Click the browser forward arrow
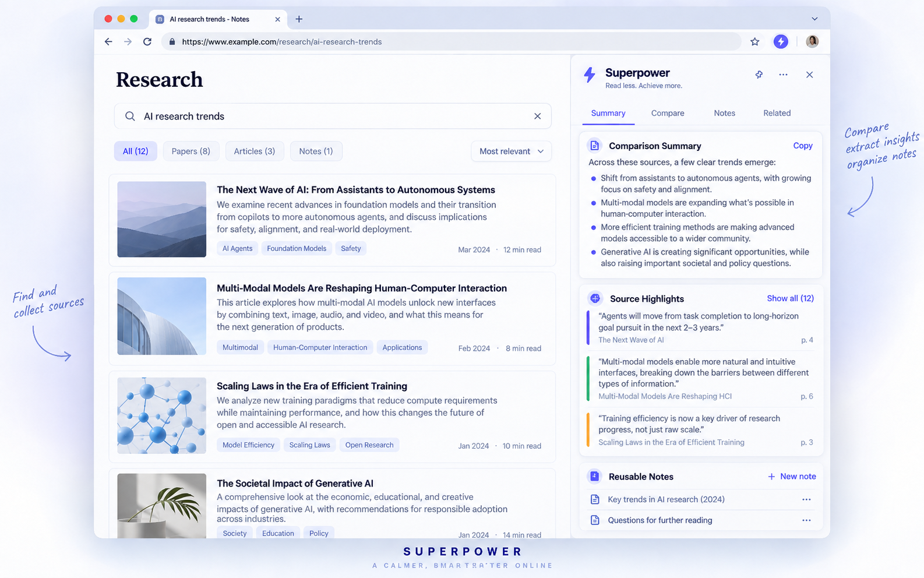924x578 pixels. [x=128, y=42]
